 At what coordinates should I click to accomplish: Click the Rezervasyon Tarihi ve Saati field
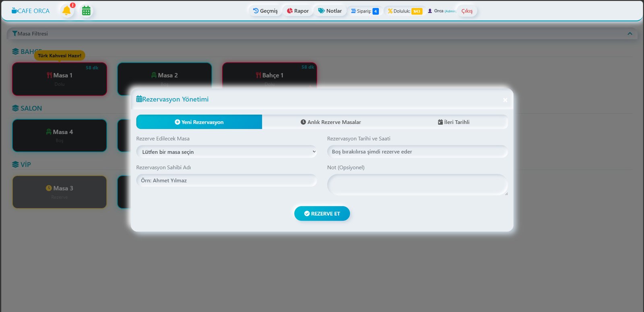coord(417,152)
